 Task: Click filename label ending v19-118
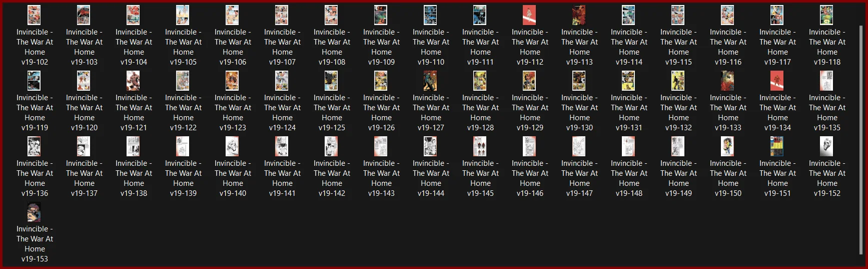(x=827, y=47)
